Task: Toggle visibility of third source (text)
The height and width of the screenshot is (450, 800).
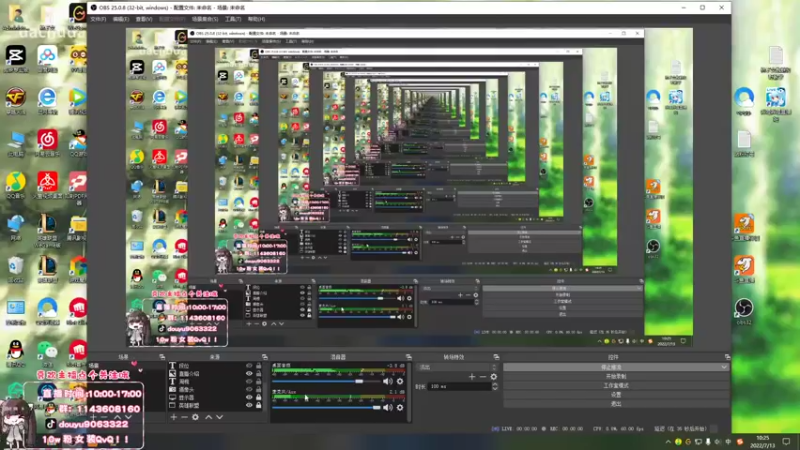Action: [x=249, y=381]
